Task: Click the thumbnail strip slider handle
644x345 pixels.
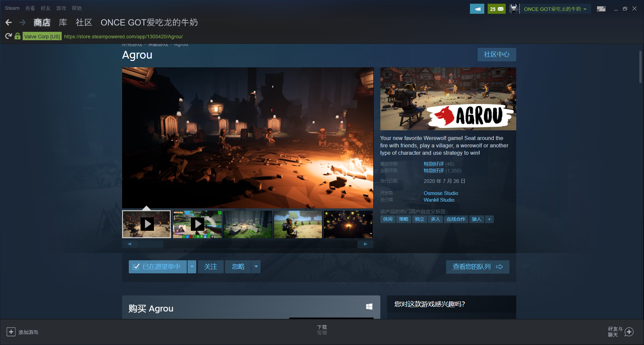Action: point(151,244)
